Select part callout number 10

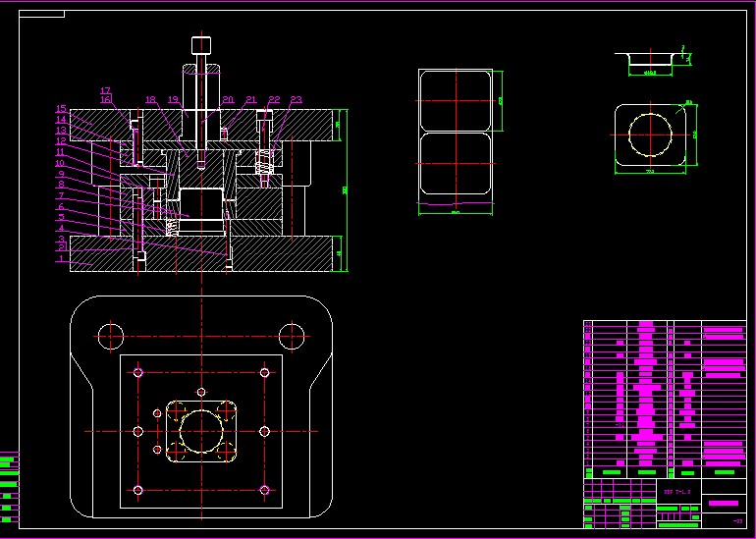click(60, 163)
